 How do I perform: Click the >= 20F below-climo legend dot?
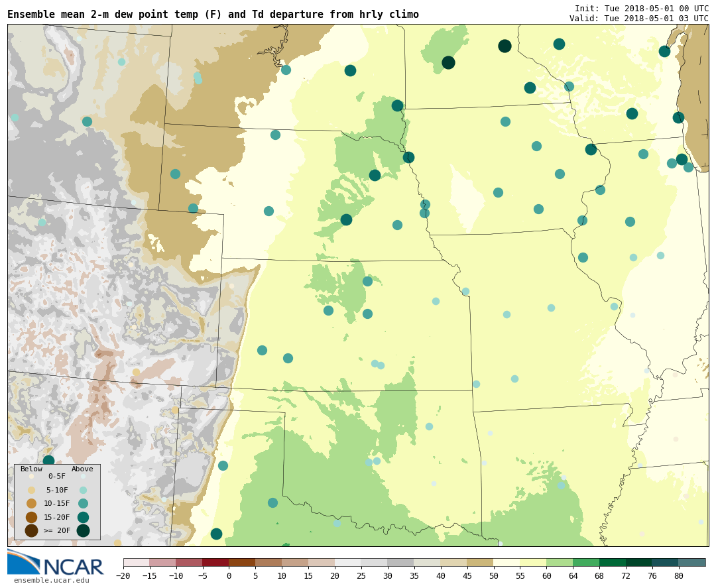31,530
